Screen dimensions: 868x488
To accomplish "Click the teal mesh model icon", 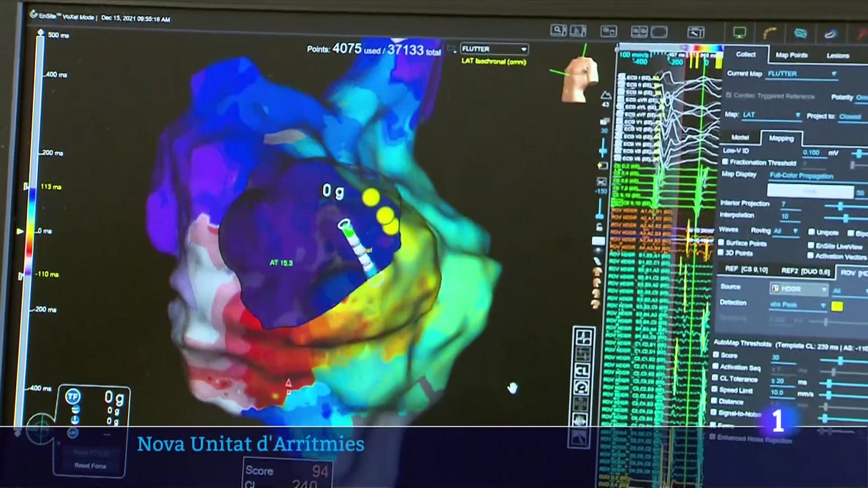I will pyautogui.click(x=800, y=34).
